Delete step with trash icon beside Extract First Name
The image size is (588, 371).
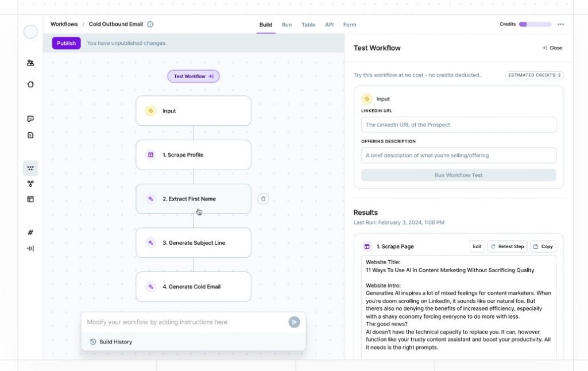pyautogui.click(x=263, y=199)
